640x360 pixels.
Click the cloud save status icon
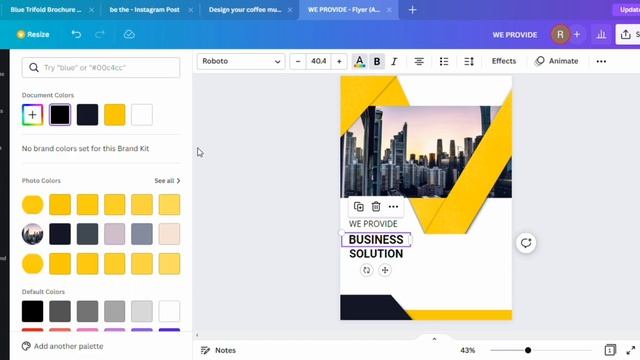[129, 35]
